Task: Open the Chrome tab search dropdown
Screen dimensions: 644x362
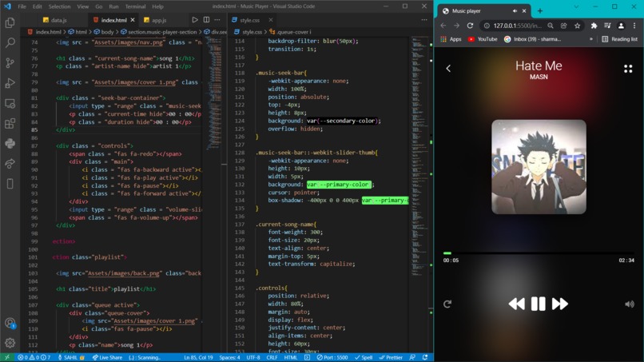Action: [576, 7]
